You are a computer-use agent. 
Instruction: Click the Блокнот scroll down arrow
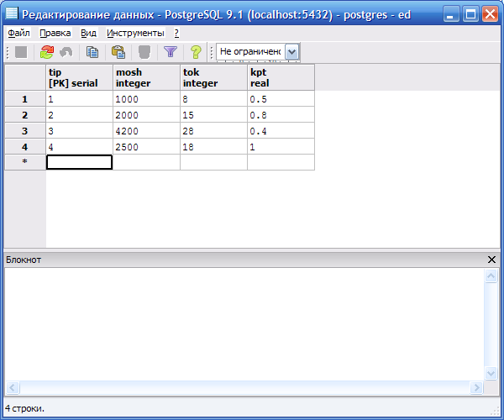(x=491, y=374)
